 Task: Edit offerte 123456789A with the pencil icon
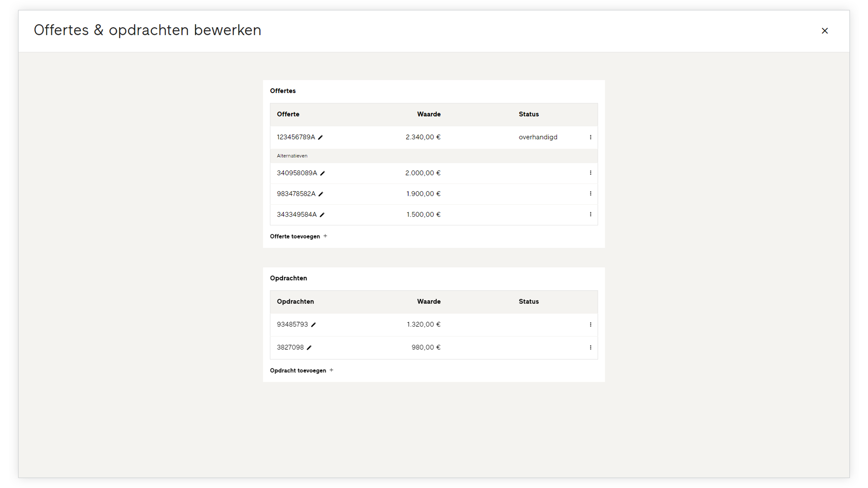click(x=321, y=137)
